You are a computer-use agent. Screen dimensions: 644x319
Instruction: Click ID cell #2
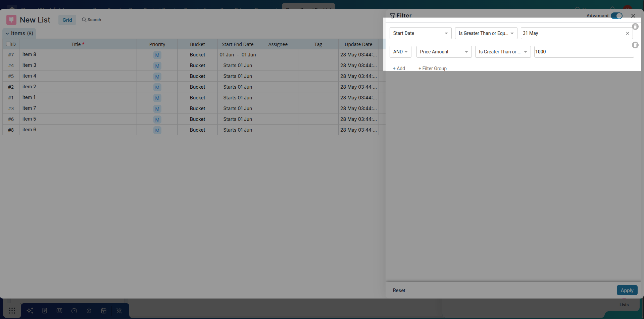click(11, 87)
